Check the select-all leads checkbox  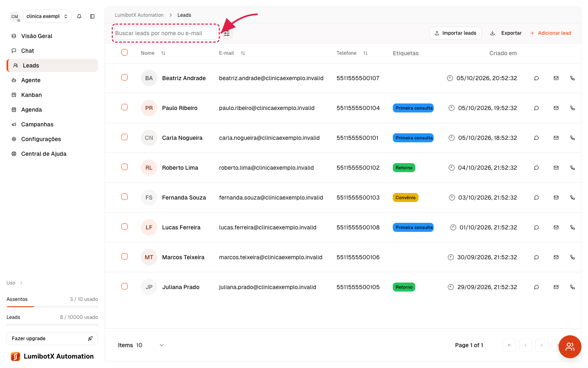click(x=125, y=52)
